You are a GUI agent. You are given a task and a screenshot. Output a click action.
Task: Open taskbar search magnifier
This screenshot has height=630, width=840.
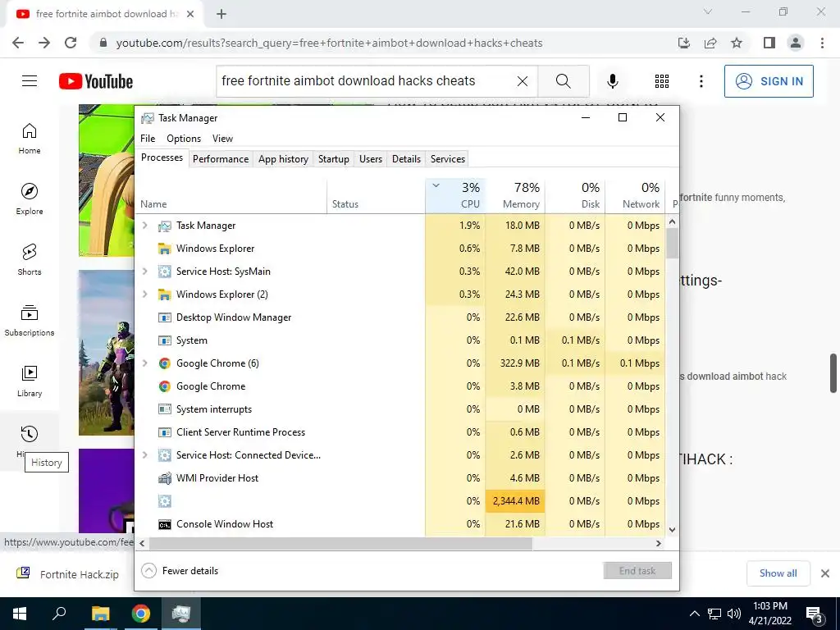coord(59,614)
